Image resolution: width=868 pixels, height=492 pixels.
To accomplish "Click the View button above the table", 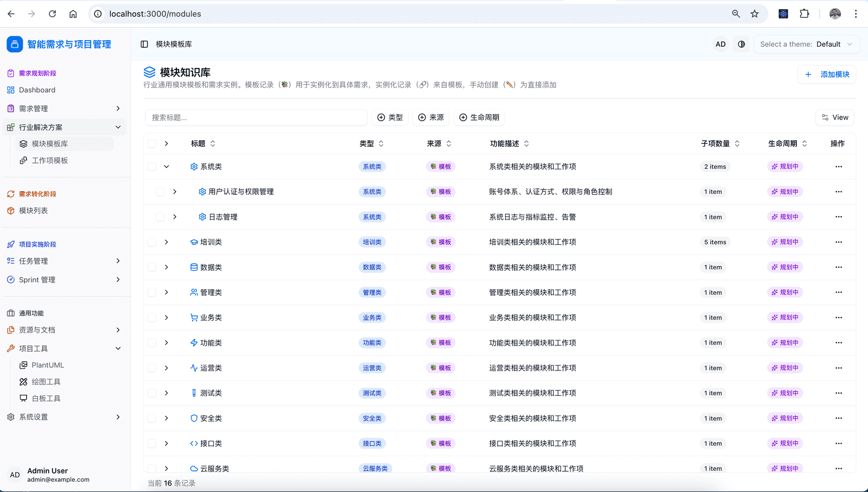I will tap(834, 117).
